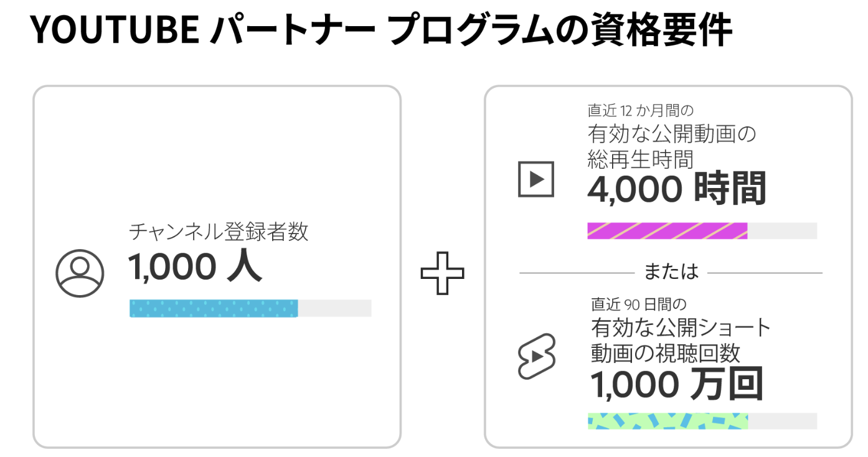Click the channel subscriber profile icon
Screen dimensions: 868x457
79,273
